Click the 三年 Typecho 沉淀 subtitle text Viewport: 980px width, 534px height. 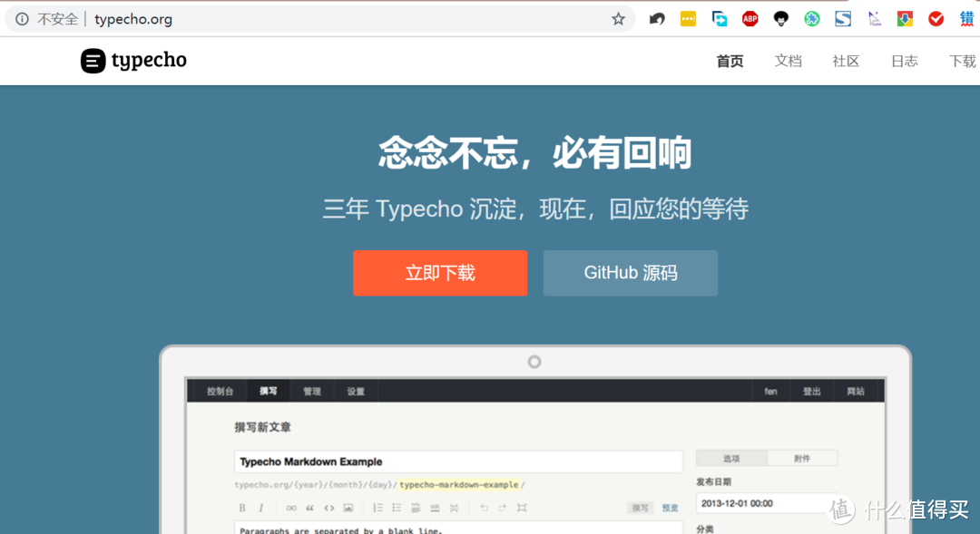[x=535, y=209]
